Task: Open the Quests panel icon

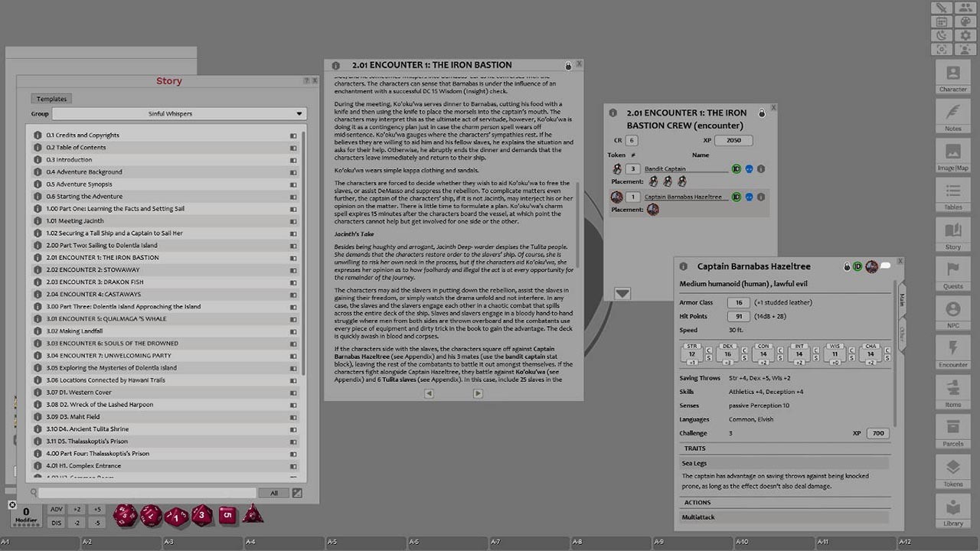Action: tap(952, 274)
